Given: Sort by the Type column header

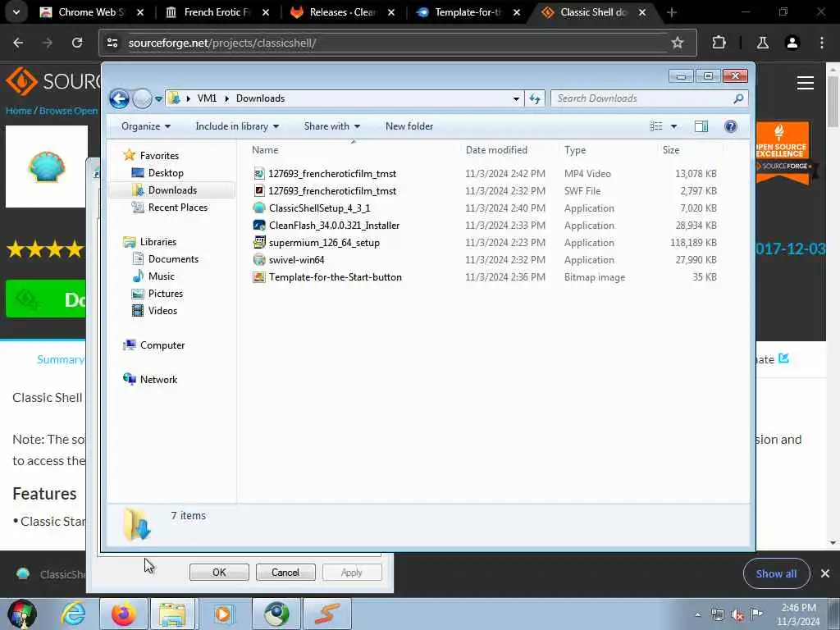Looking at the screenshot, I should pos(608,150).
